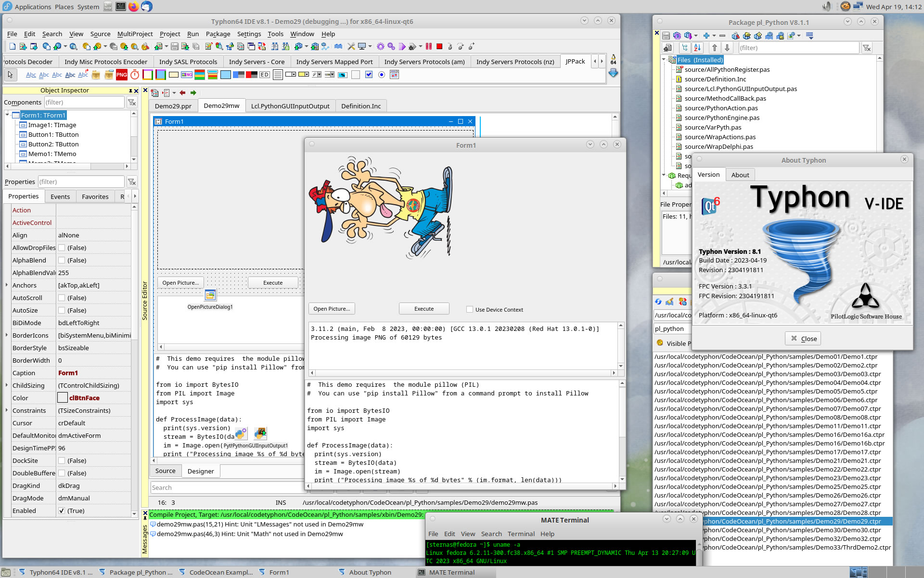
Task: Click sort alphabetically A-Z icon in Package window
Action: tap(697, 48)
